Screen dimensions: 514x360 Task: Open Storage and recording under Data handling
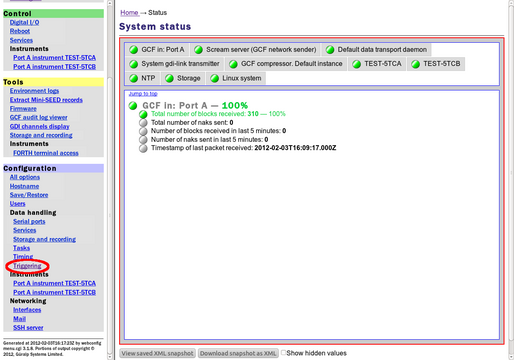(x=44, y=239)
